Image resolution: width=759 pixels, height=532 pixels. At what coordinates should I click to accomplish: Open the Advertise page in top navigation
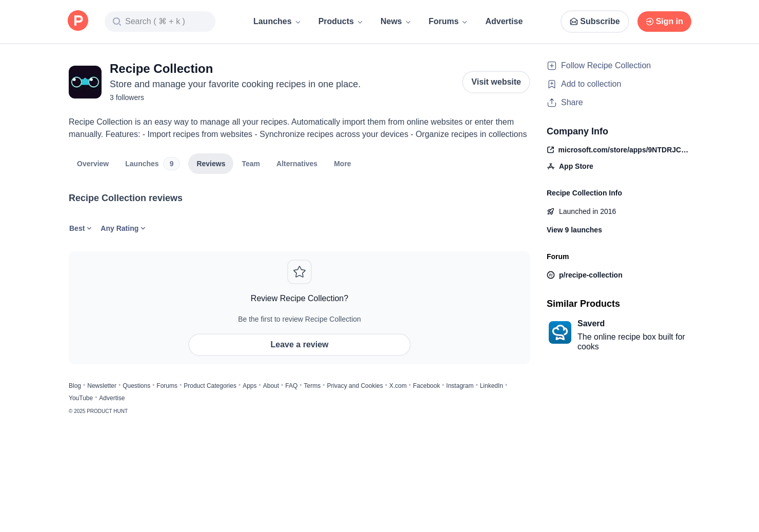(504, 22)
